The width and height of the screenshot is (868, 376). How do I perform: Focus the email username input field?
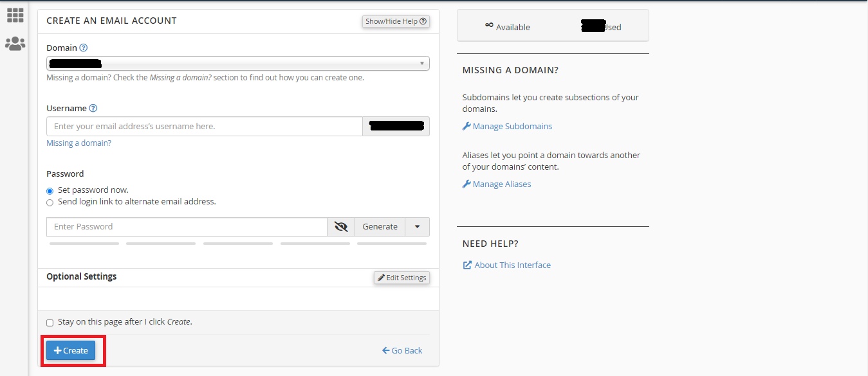[205, 127]
